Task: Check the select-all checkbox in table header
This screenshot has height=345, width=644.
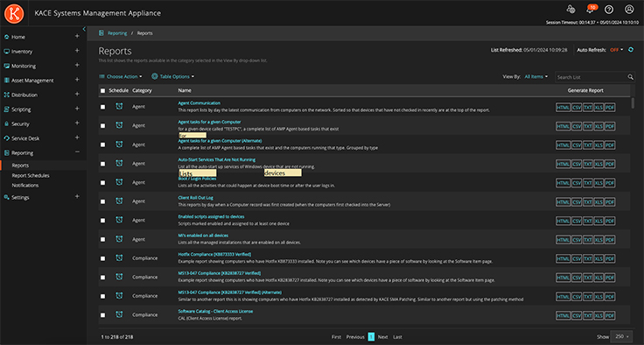Action: click(102, 90)
